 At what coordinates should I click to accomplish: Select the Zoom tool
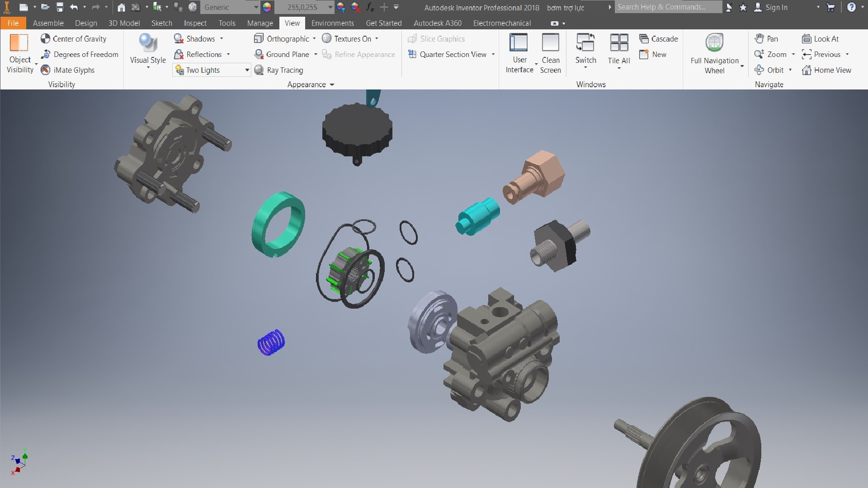pyautogui.click(x=771, y=54)
